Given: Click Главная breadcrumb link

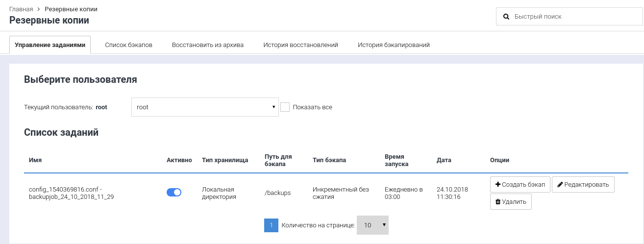Looking at the screenshot, I should (21, 9).
